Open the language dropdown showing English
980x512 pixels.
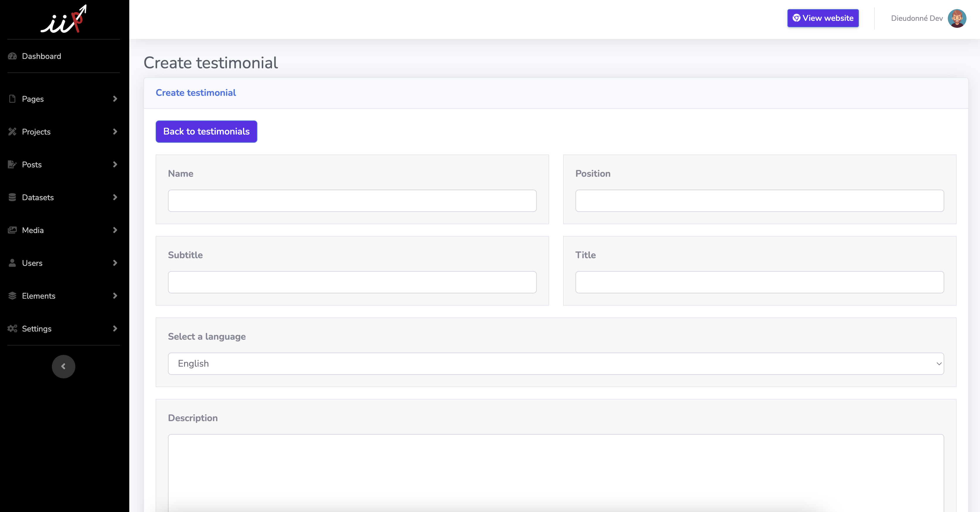tap(556, 364)
